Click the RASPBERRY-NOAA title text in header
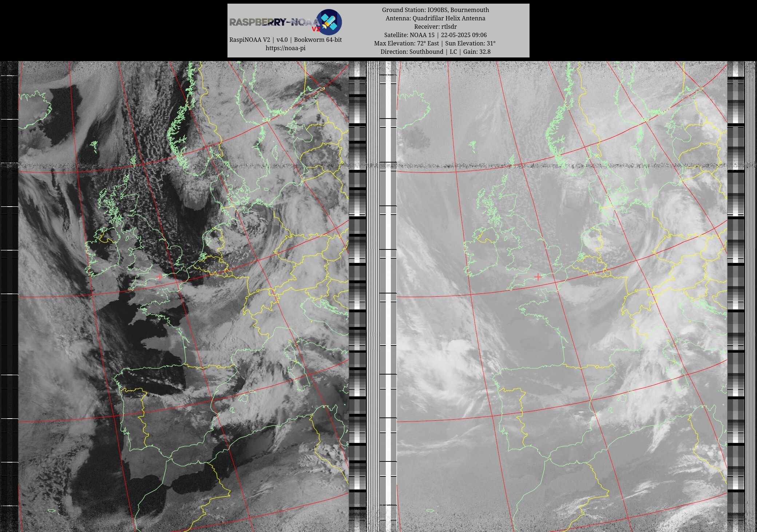 [274, 23]
